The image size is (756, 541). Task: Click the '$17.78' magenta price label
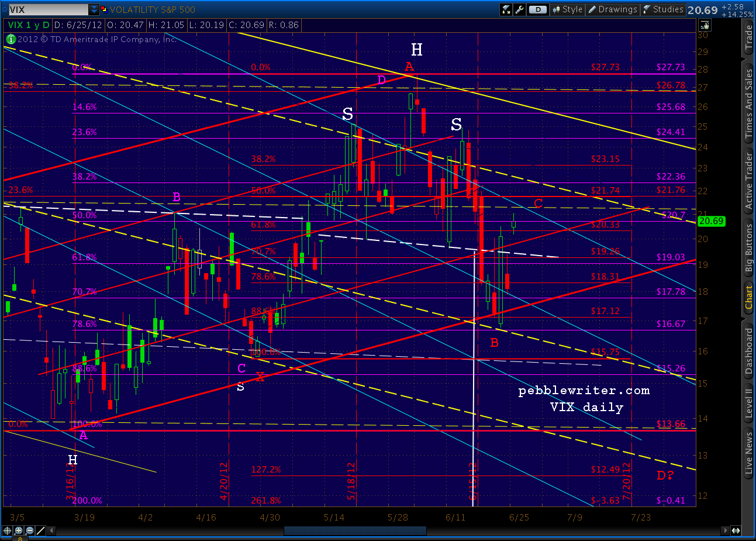(671, 292)
